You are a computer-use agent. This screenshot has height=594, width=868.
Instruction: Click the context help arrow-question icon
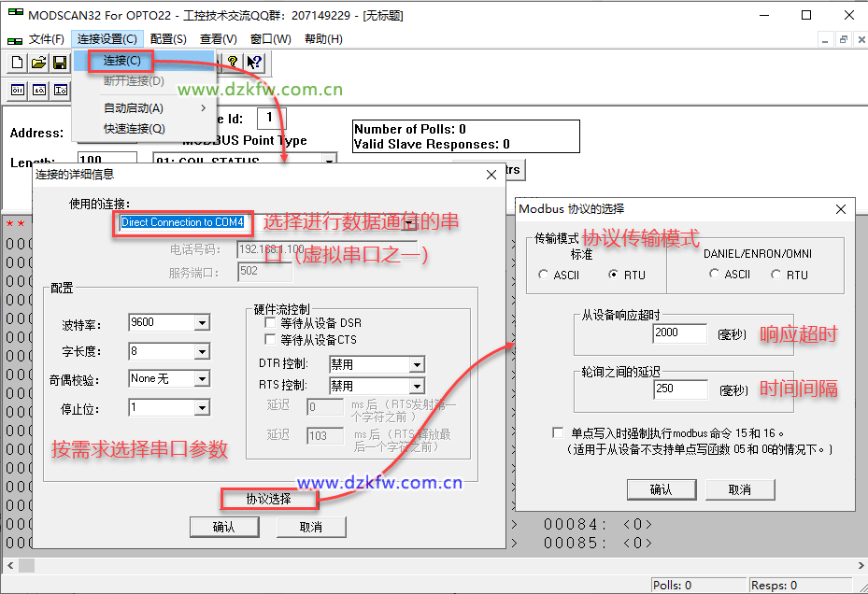(x=253, y=63)
